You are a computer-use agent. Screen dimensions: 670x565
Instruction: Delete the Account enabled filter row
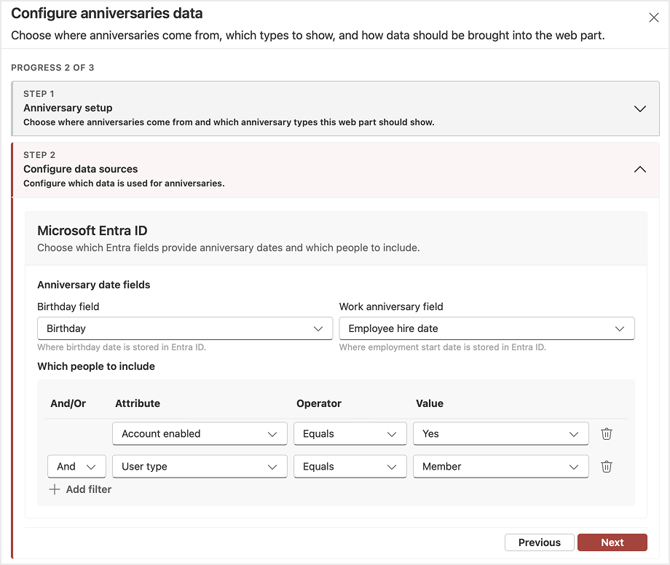607,434
